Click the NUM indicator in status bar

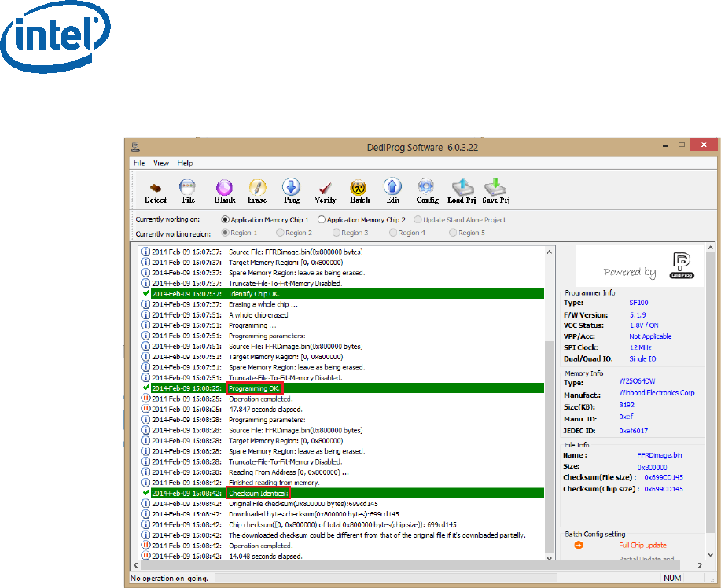pos(672,578)
